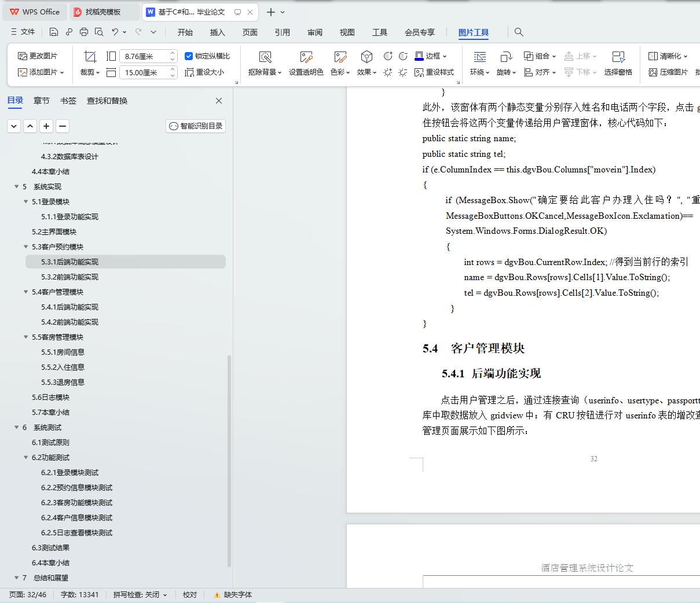
Task: Select 6.3测试结果 in outline
Action: coord(50,547)
